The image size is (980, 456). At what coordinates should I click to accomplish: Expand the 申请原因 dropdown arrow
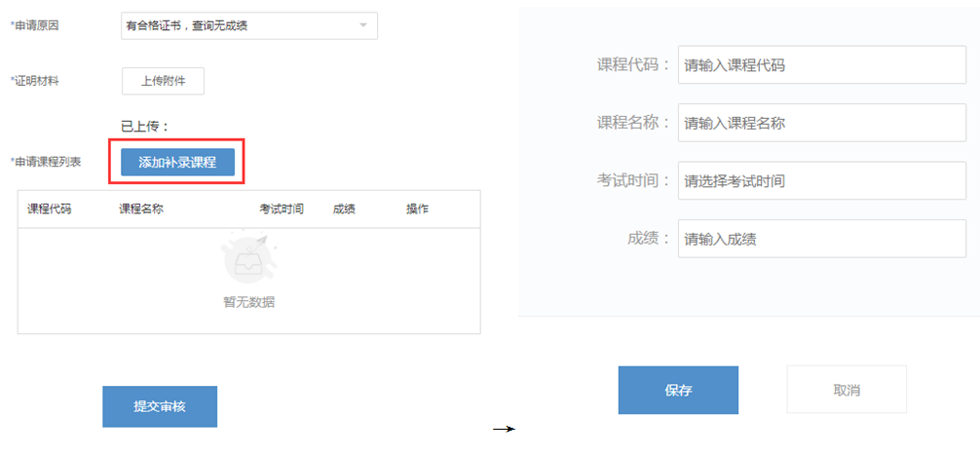pyautogui.click(x=363, y=25)
